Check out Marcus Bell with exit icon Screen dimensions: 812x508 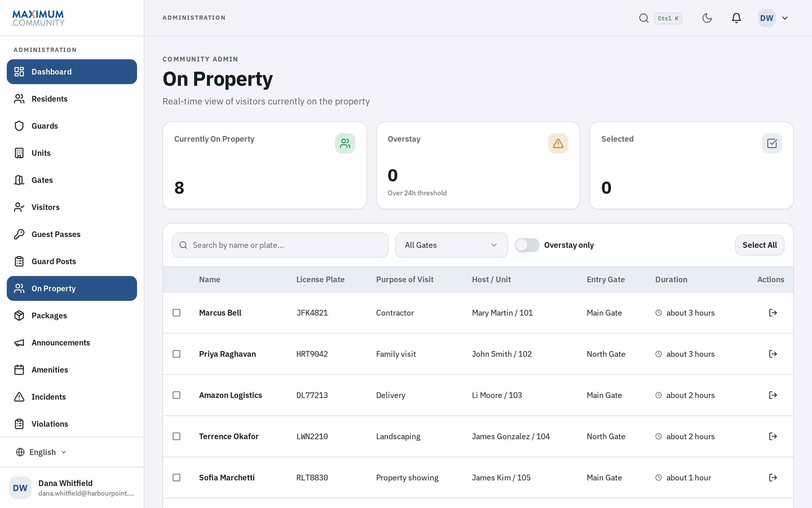coord(773,313)
